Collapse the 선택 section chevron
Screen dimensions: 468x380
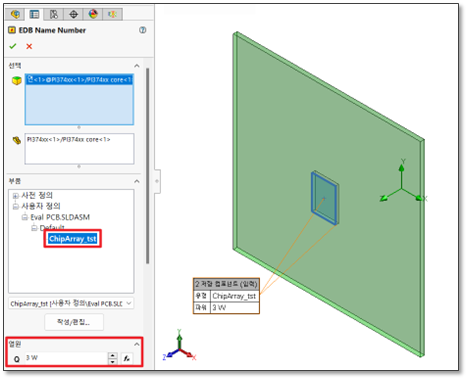point(137,66)
